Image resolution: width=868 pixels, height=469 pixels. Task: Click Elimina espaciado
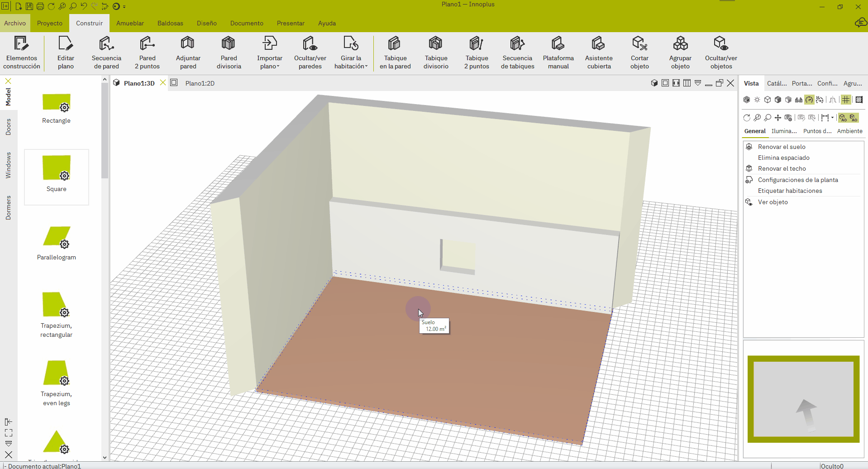coord(783,158)
